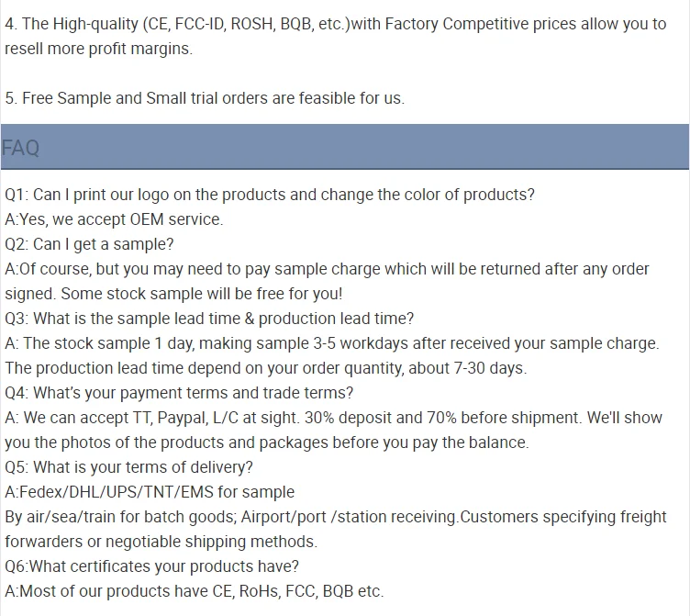The width and height of the screenshot is (690, 616).
Task: Click the Q1 logo printing question
Action: pos(270,195)
